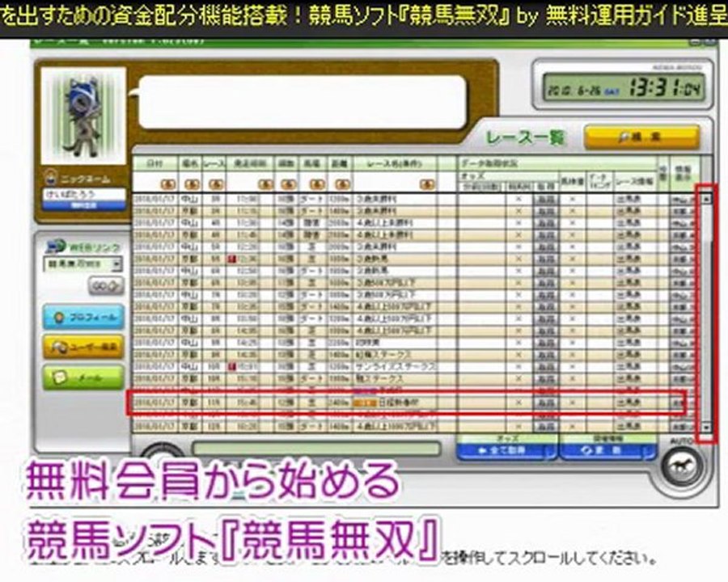Click 取得 button in サンライズステークス row
The image size is (728, 582).
545,367
